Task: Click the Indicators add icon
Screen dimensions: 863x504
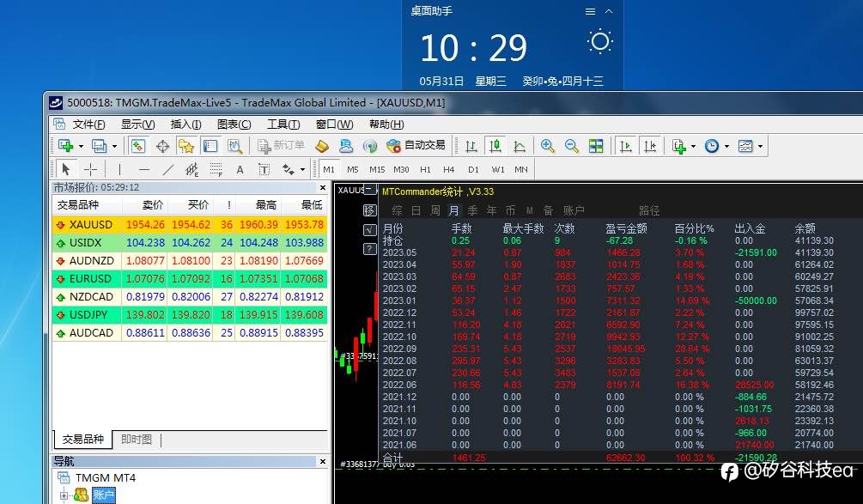Action: 678,146
